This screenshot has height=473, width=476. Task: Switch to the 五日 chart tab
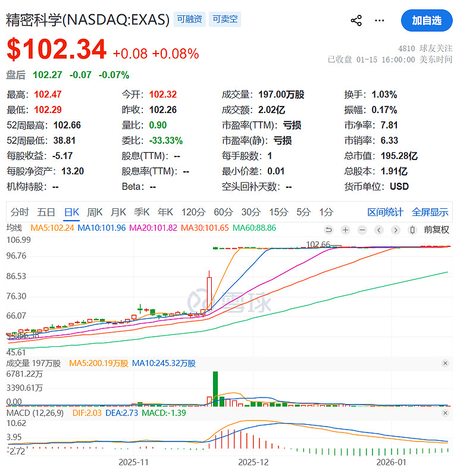(46, 212)
